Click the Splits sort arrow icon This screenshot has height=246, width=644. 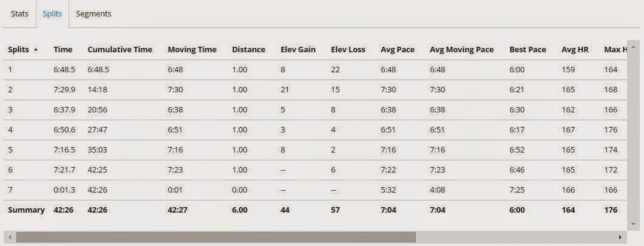click(36, 49)
